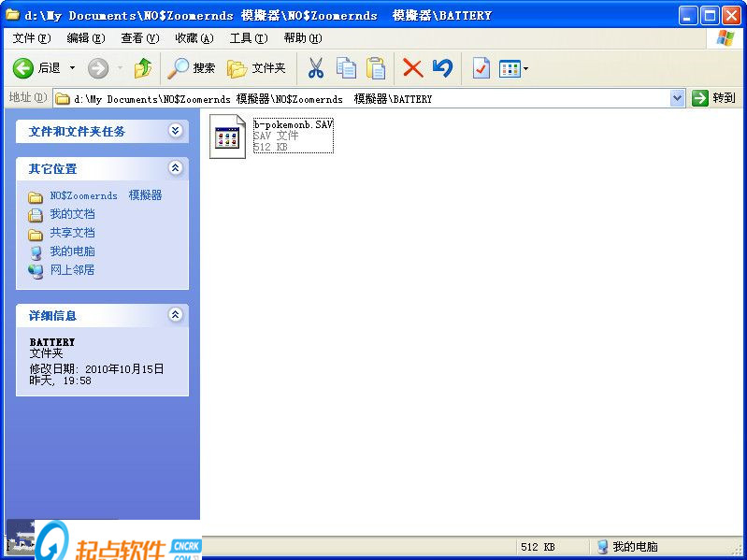Open NO$Zoomernds 模擬器 folder link

point(106,195)
